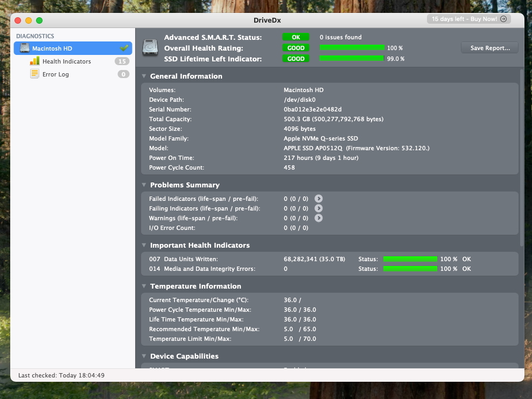Open Failed Indicators details arrow
This screenshot has height=399, width=532.
tap(318, 199)
